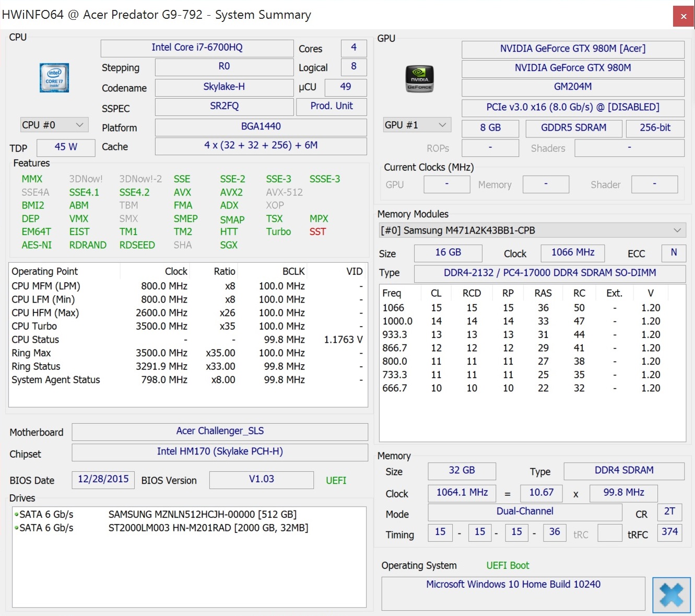Click the Logical cores value 8
The image size is (695, 616).
click(354, 67)
